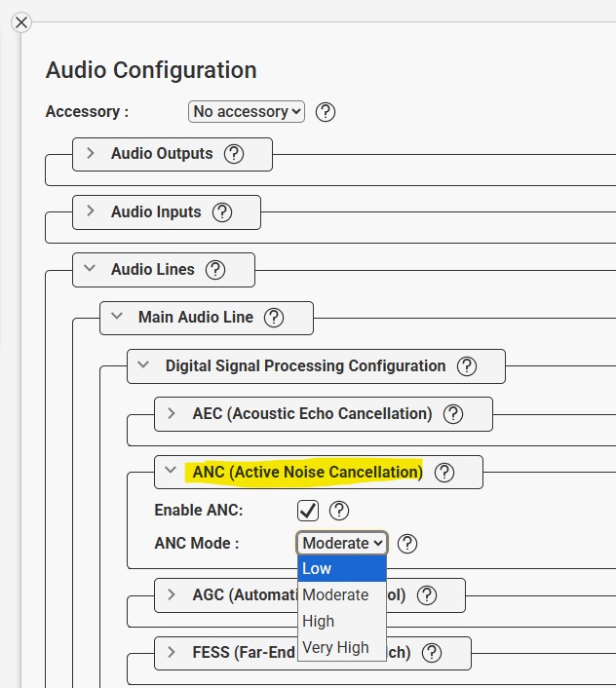Select Low in ANC Mode list
Screen dimensions: 616x688
341,569
